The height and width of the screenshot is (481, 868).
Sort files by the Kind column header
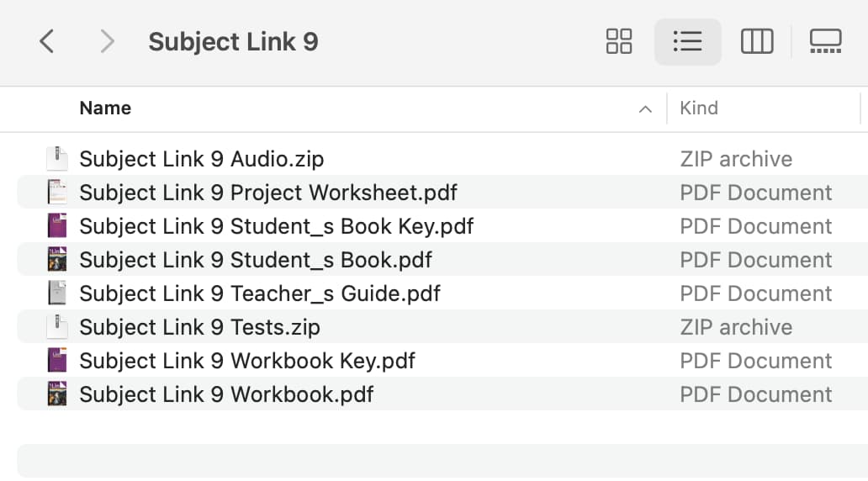pos(699,108)
